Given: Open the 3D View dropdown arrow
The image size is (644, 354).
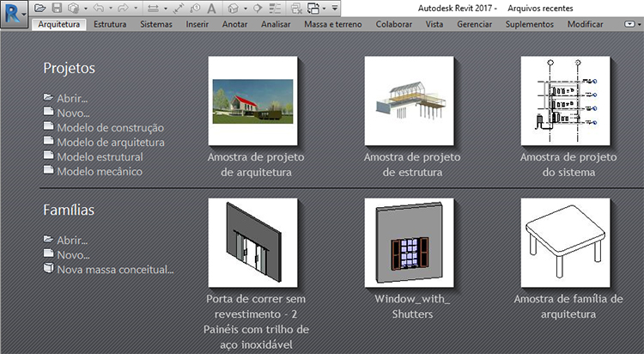Looking at the screenshot, I should 246,9.
